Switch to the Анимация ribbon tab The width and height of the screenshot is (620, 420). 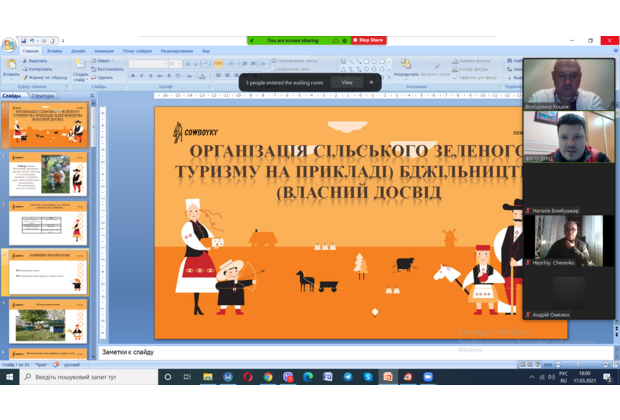[104, 51]
